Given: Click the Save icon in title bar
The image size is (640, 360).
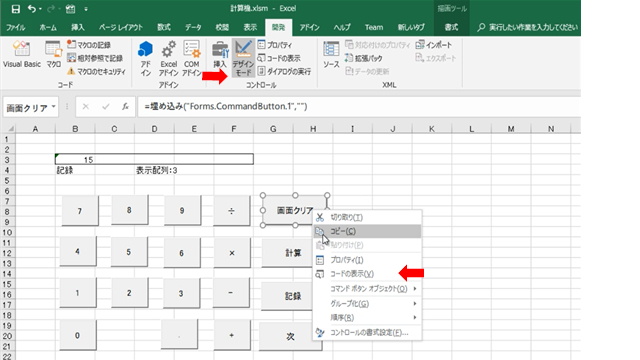Looking at the screenshot, I should coord(16,9).
